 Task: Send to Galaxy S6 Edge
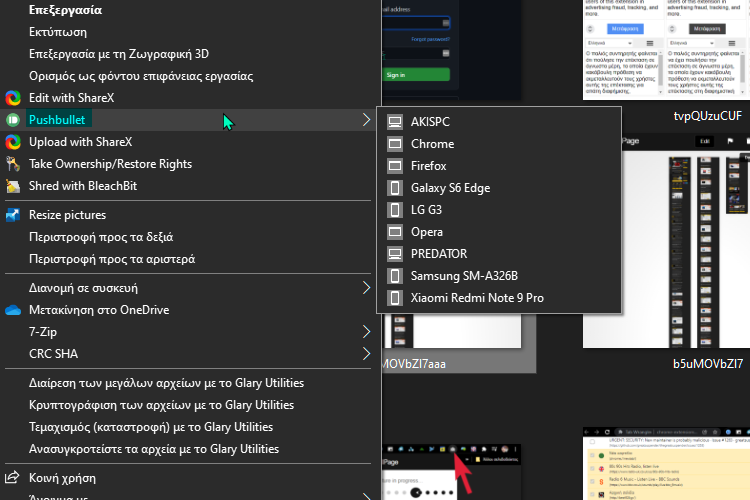point(499,188)
